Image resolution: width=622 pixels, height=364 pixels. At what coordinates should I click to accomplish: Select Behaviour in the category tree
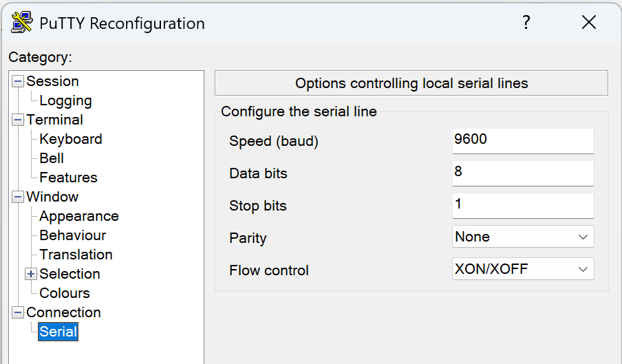(73, 235)
